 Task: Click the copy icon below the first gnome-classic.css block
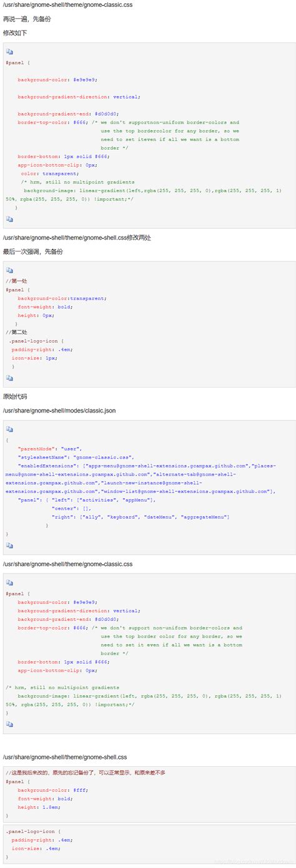9,219
